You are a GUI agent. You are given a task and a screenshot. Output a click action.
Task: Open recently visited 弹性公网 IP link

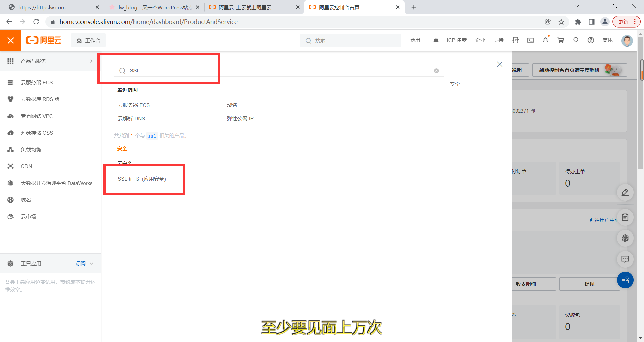(x=240, y=118)
